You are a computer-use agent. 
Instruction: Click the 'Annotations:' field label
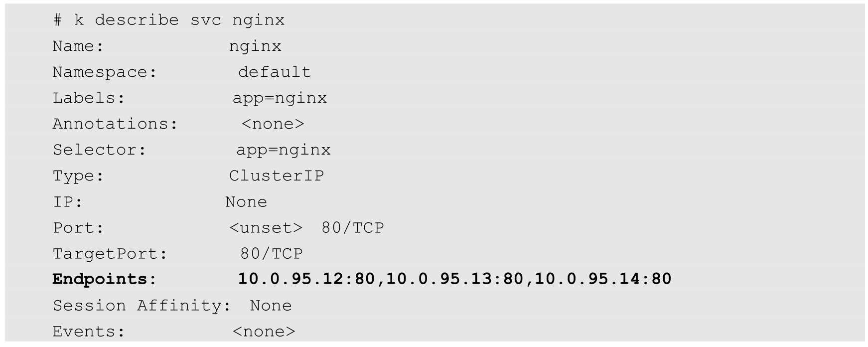(115, 124)
